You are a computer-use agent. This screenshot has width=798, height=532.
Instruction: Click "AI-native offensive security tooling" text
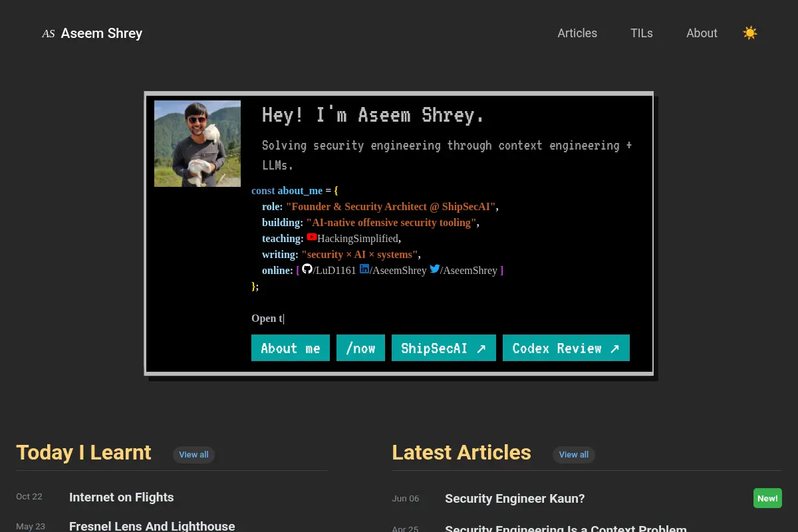click(x=391, y=222)
